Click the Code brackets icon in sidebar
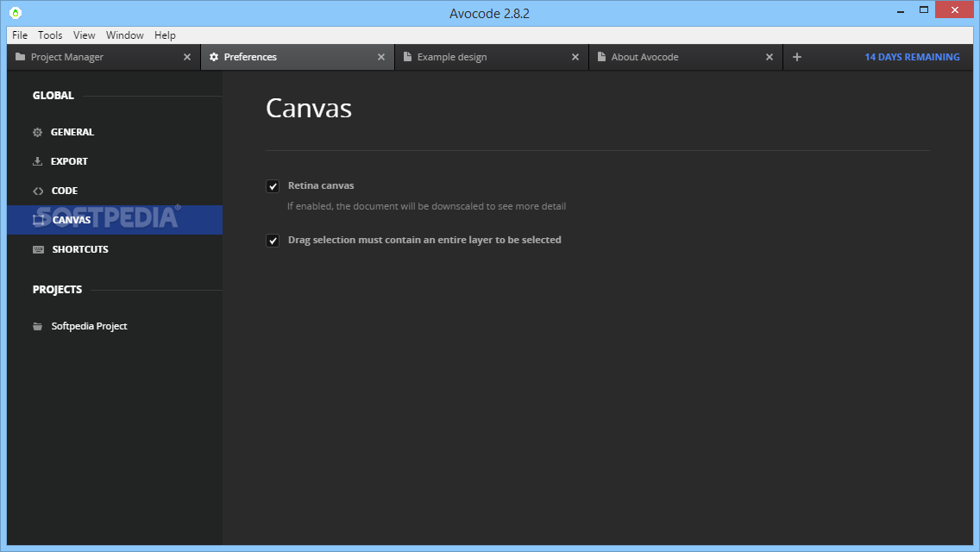This screenshot has width=980, height=552. pyautogui.click(x=38, y=191)
